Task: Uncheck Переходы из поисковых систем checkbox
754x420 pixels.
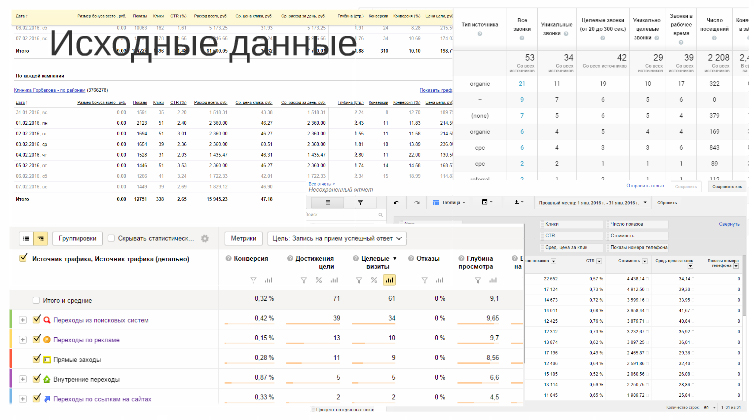Action: pos(37,319)
